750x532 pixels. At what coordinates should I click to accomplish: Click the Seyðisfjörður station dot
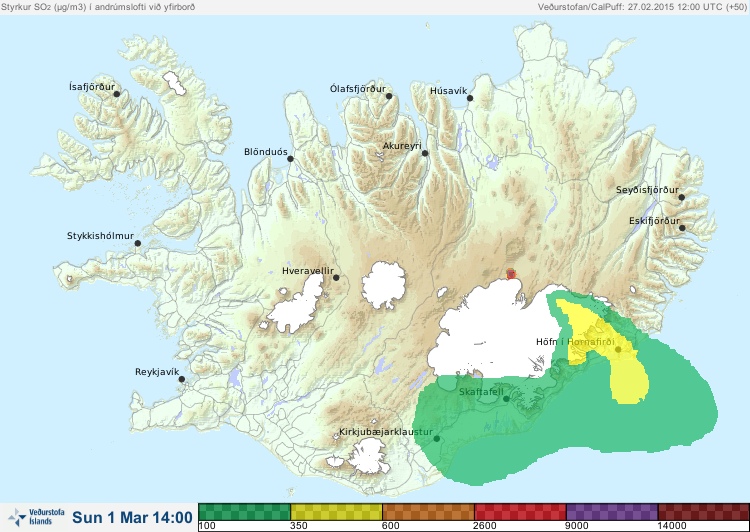tap(682, 197)
